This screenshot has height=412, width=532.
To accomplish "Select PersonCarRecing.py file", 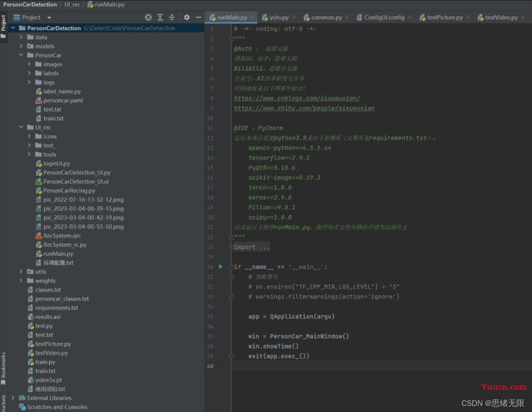I will (x=69, y=190).
